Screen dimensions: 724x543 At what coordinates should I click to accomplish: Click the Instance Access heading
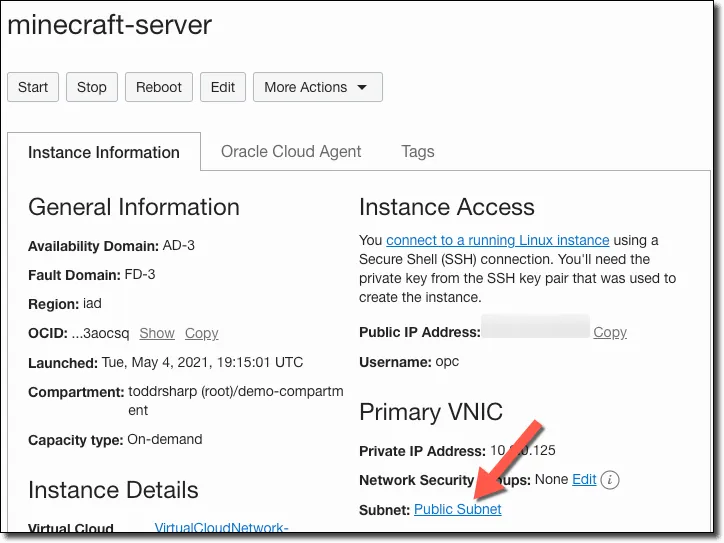(446, 207)
